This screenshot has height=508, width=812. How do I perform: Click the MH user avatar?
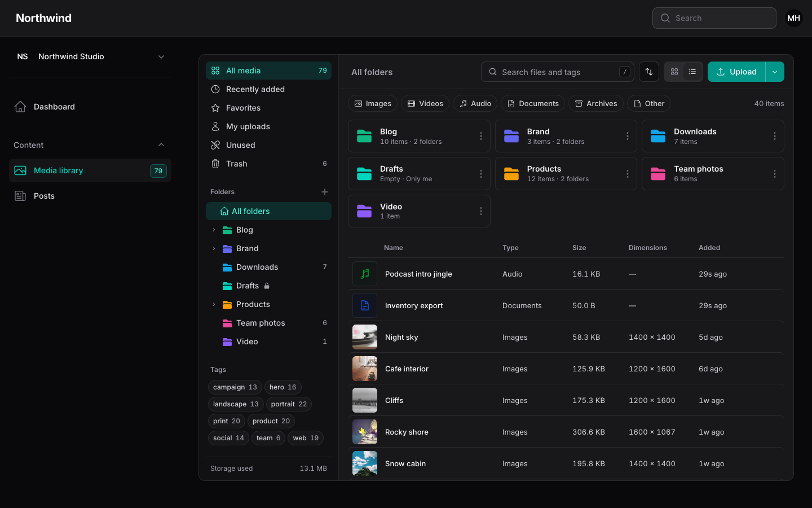point(794,18)
